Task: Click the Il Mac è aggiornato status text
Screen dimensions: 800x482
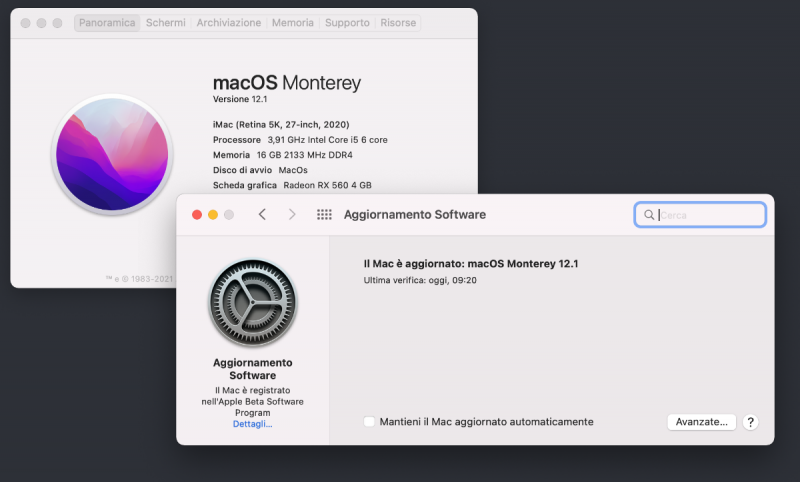Action: pos(471,264)
